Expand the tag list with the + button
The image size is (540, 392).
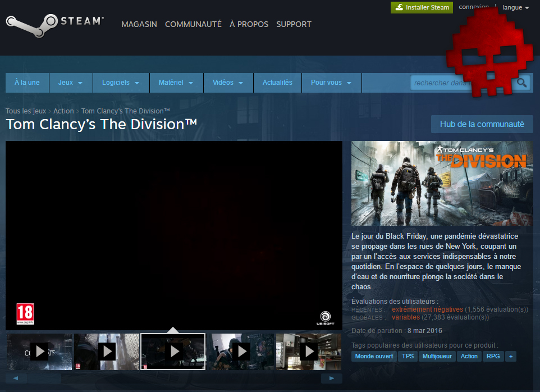click(x=510, y=356)
